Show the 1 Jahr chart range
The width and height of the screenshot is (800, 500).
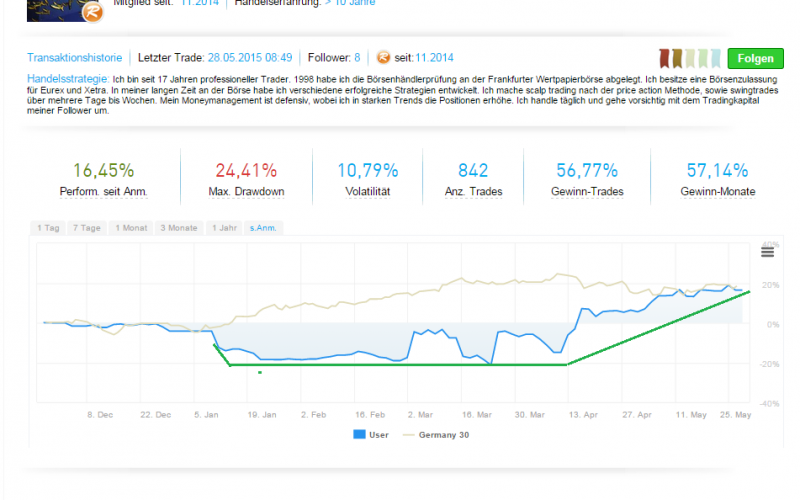point(225,228)
